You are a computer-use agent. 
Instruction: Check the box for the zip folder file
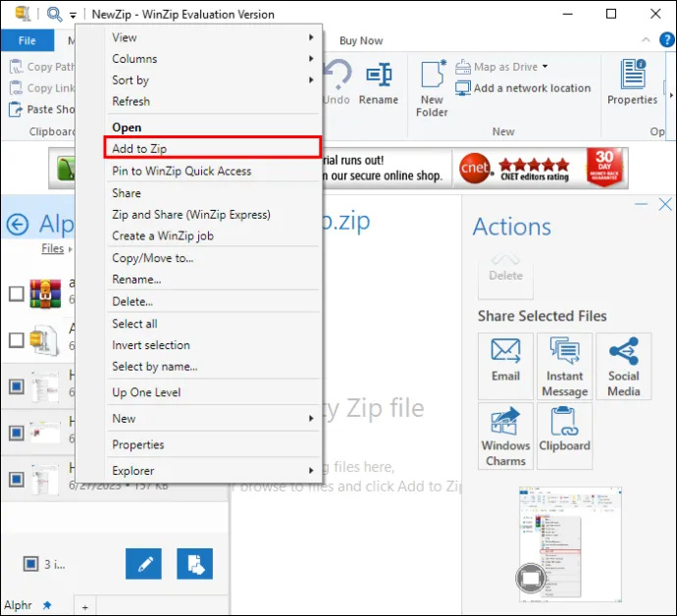point(17,340)
